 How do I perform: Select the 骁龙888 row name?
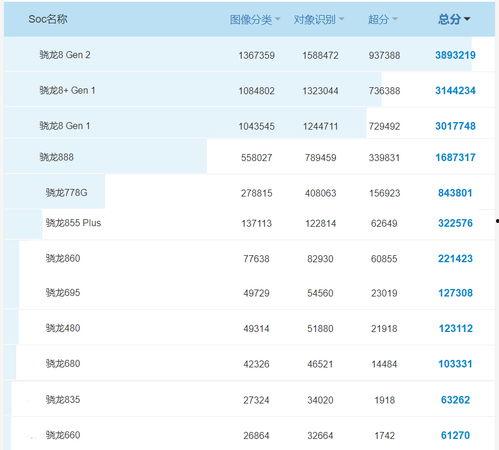pyautogui.click(x=56, y=157)
